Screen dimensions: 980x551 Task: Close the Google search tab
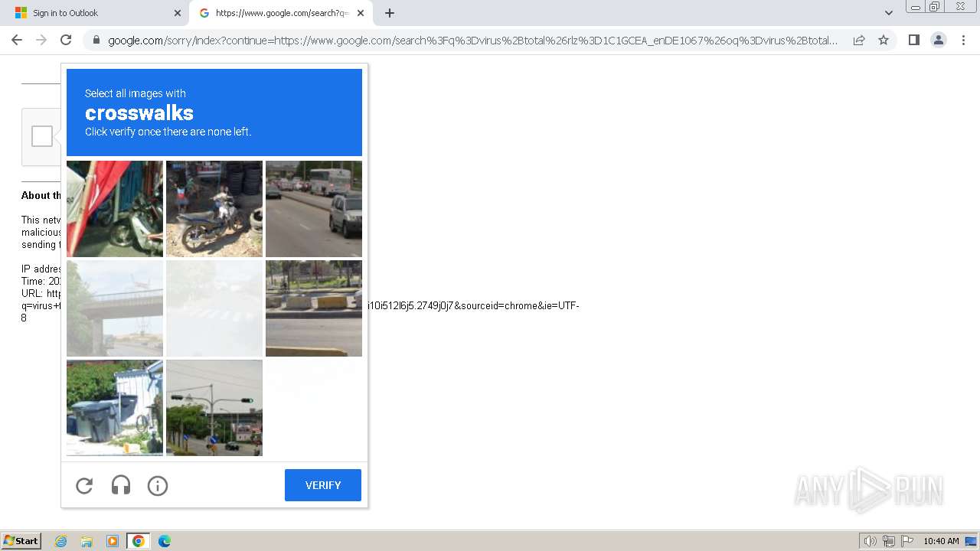point(361,13)
